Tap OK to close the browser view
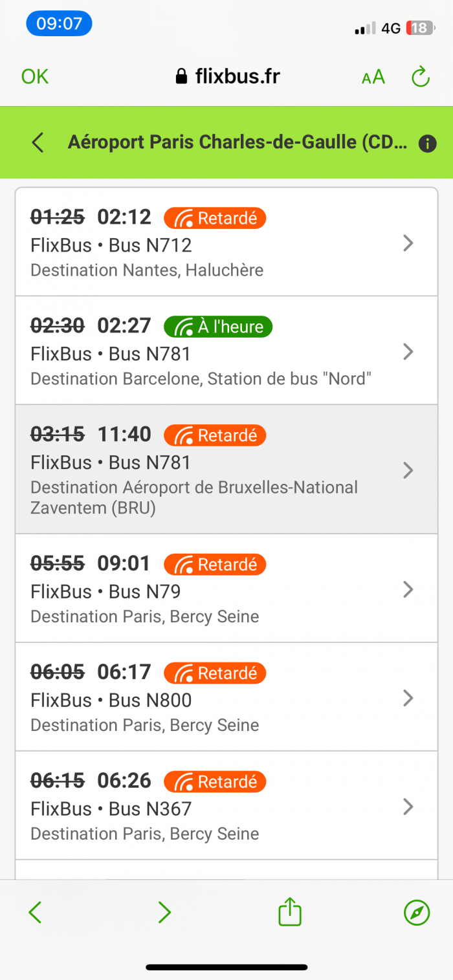Screen dimensions: 453x980 click(34, 76)
